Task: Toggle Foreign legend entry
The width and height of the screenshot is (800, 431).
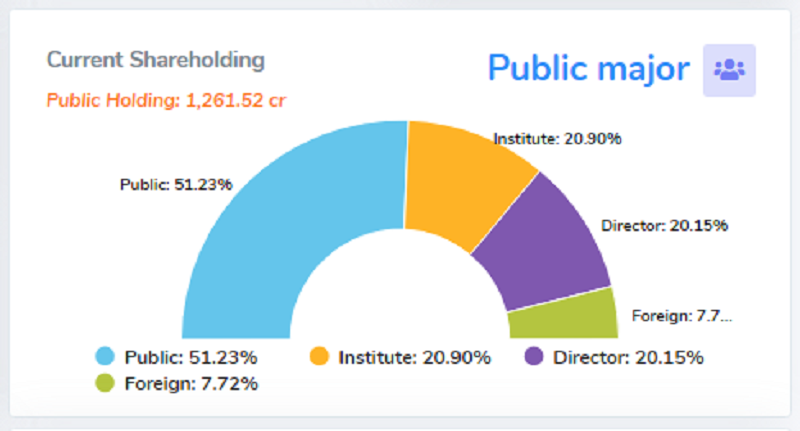Action: [177, 383]
